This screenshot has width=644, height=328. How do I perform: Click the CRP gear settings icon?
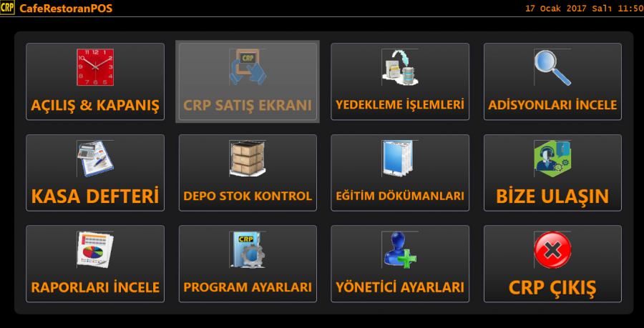click(x=248, y=249)
